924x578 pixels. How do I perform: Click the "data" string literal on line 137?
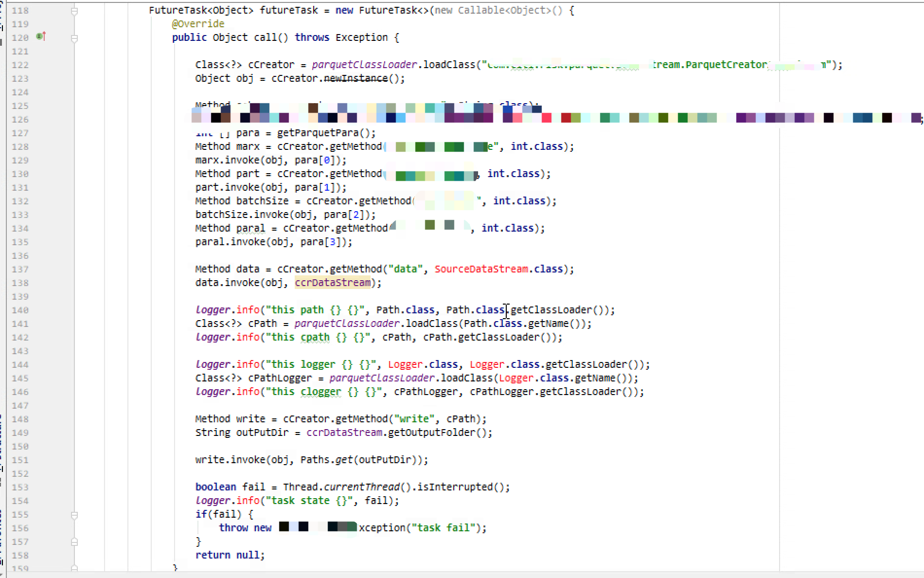(x=405, y=269)
